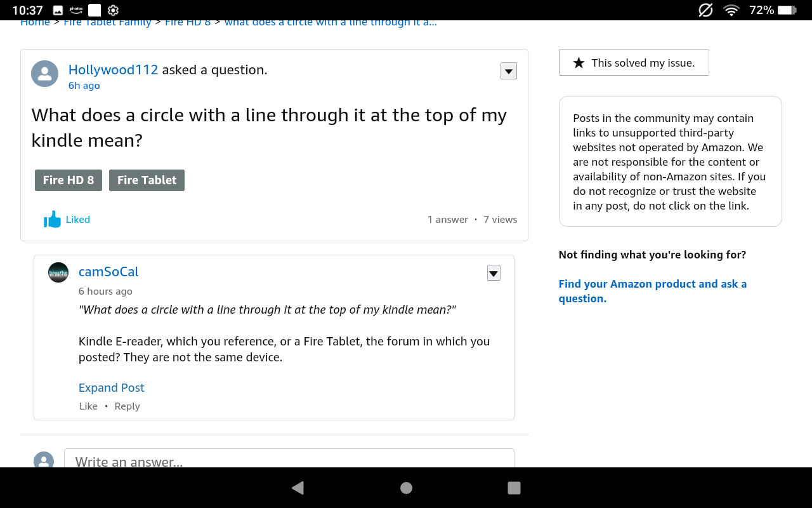Click Hollywood112's profile avatar icon
812x508 pixels.
point(45,74)
